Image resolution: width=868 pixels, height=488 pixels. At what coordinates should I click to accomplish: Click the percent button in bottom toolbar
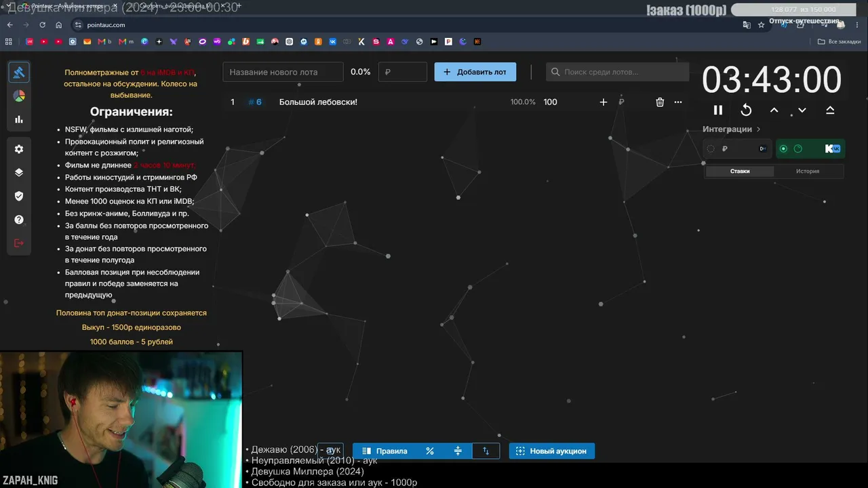coord(430,451)
